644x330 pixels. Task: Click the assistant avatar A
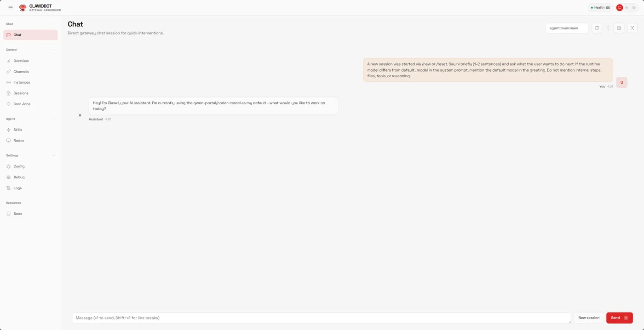80,115
